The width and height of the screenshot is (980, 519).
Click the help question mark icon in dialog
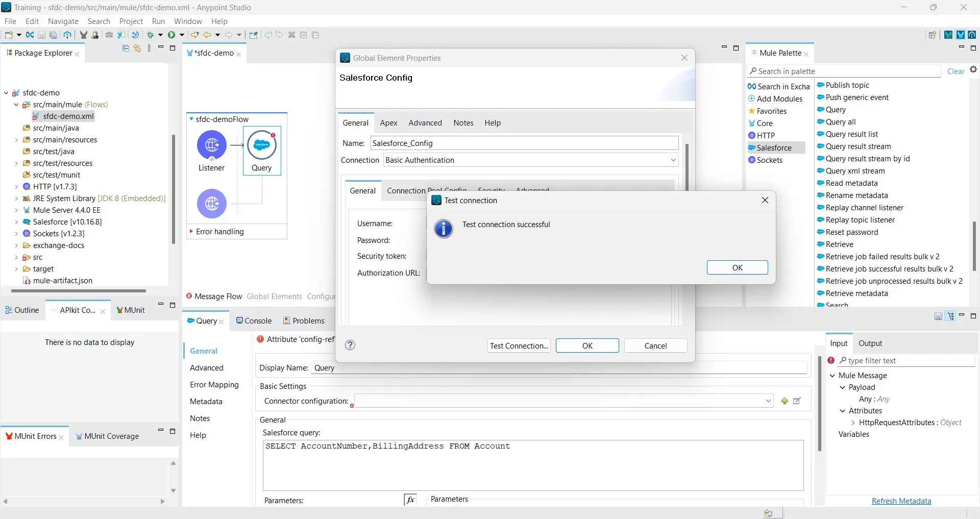click(x=350, y=345)
